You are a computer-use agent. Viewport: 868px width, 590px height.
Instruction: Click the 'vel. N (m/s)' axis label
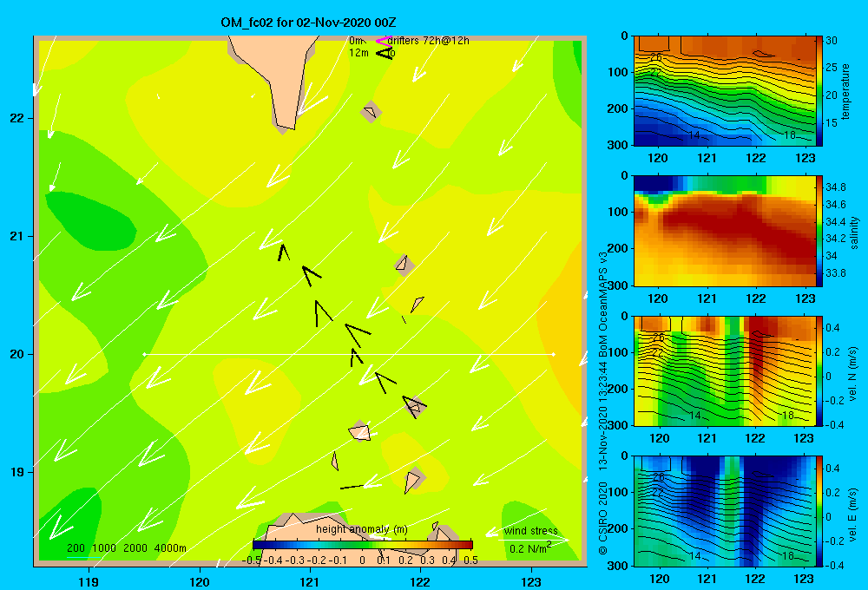[x=852, y=374]
